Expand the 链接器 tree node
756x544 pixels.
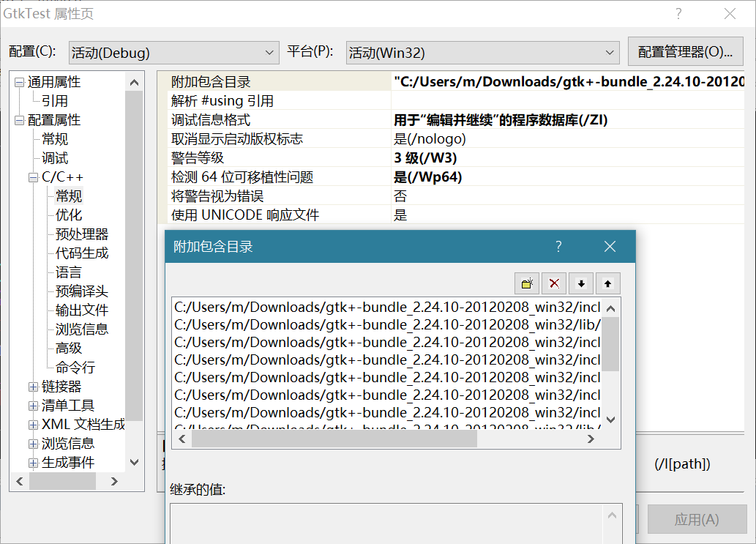(33, 387)
